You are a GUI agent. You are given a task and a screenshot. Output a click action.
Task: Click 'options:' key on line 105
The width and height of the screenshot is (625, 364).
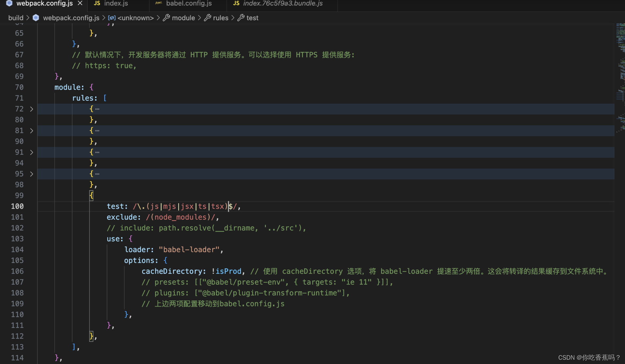[141, 260]
